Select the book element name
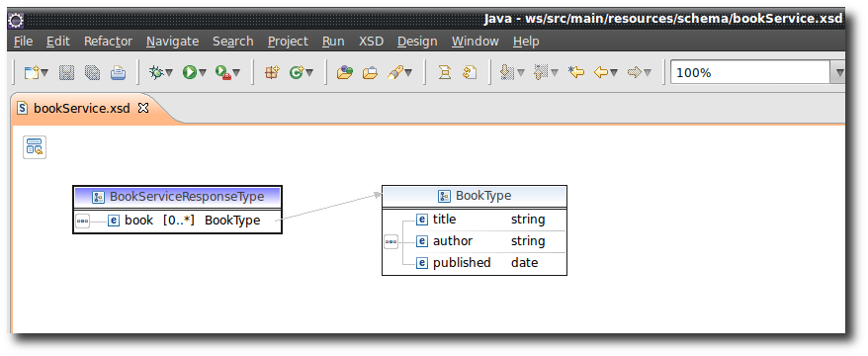The image size is (868, 356). [139, 221]
